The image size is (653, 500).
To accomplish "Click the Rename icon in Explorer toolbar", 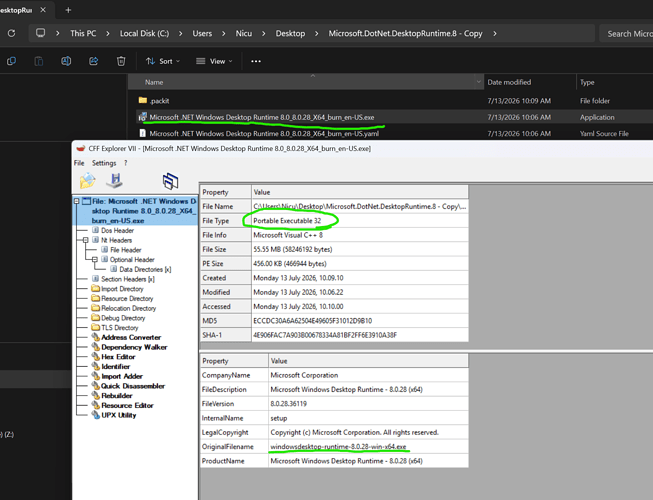I will pyautogui.click(x=66, y=61).
